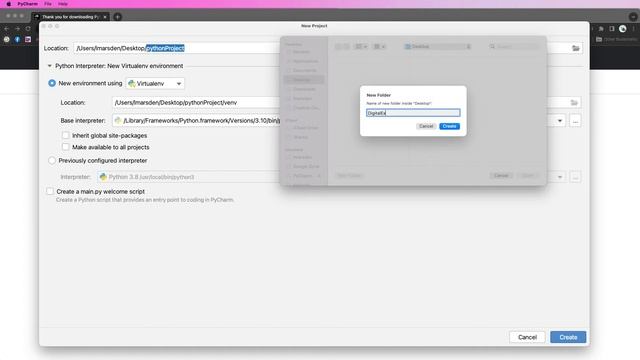Open the Facebook bookmark icon

[17, 39]
